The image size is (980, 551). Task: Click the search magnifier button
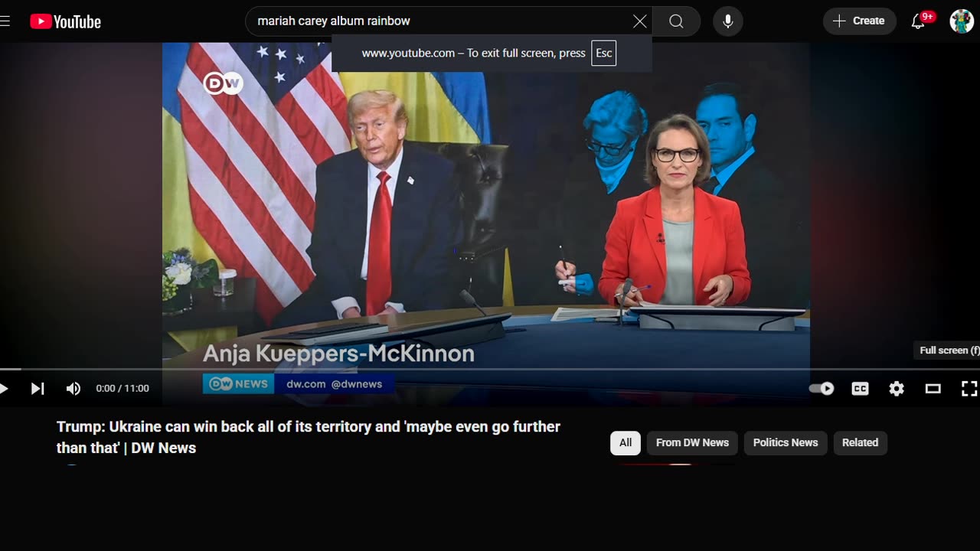click(676, 21)
